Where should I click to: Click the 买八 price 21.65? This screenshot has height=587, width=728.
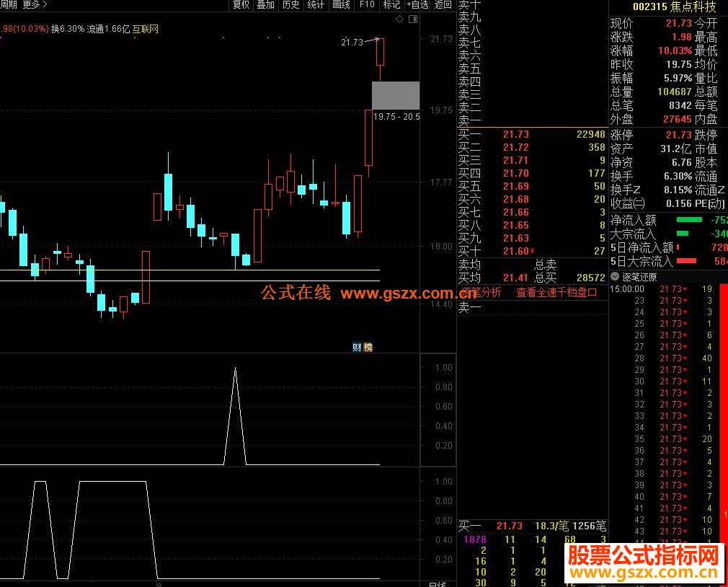[516, 225]
